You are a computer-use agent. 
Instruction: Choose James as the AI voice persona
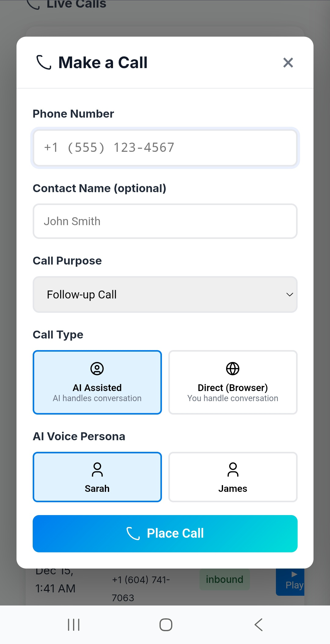pyautogui.click(x=233, y=477)
